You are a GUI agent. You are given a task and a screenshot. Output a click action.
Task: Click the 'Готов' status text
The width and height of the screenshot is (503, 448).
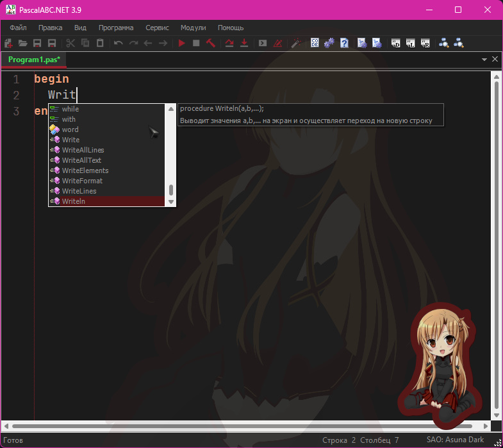tap(13, 440)
